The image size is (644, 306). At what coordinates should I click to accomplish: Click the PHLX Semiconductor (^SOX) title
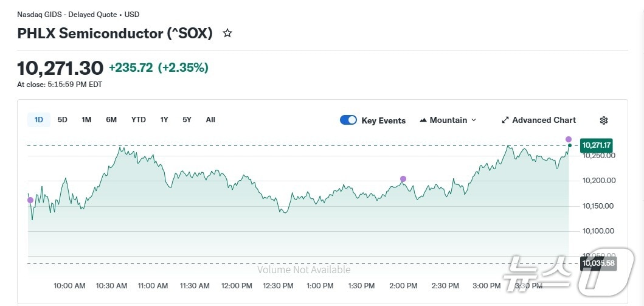[x=115, y=33]
